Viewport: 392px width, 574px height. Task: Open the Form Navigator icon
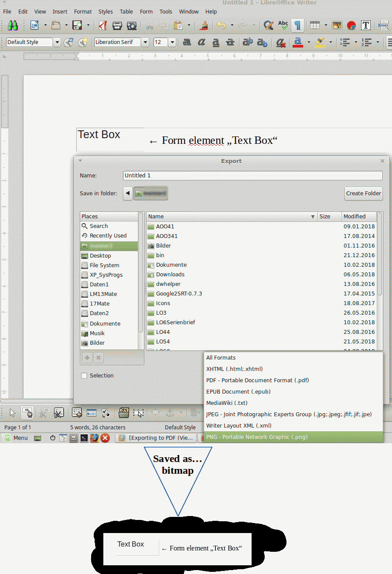pos(77,412)
